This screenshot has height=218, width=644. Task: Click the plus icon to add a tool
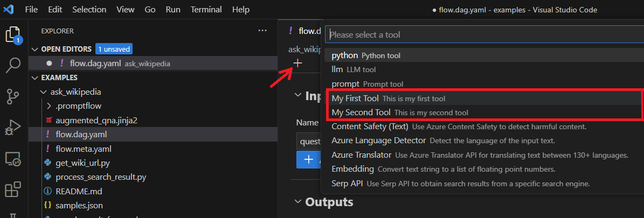[x=297, y=63]
